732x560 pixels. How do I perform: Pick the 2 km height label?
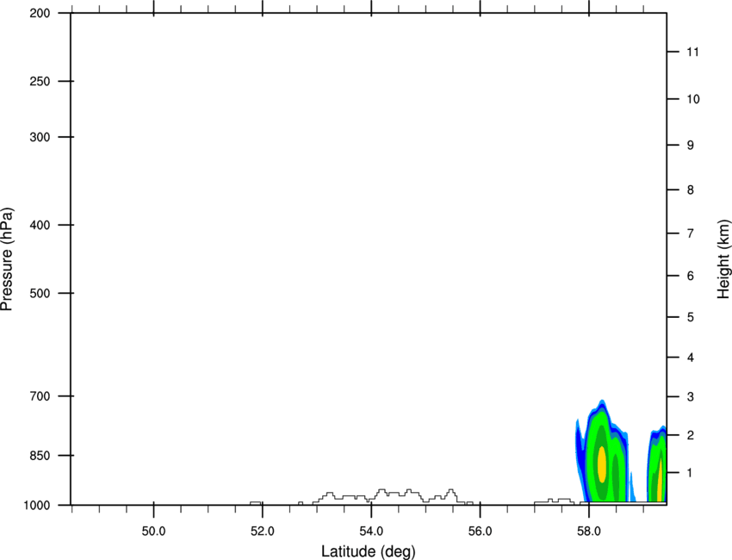click(x=691, y=435)
